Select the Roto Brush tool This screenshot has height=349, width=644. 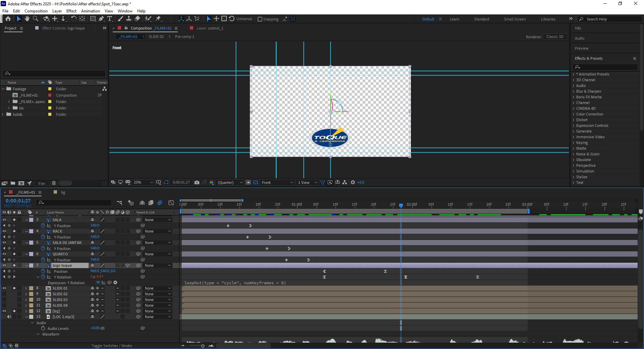click(148, 19)
